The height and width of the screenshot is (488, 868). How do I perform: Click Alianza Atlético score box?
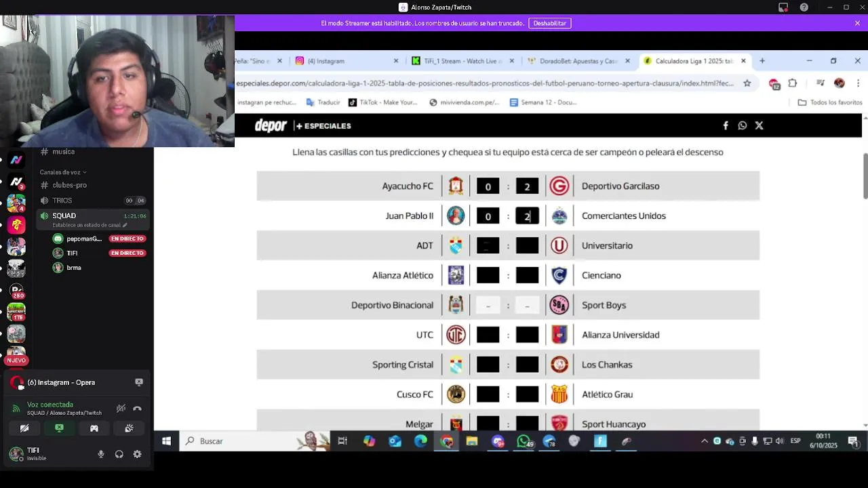click(x=488, y=276)
